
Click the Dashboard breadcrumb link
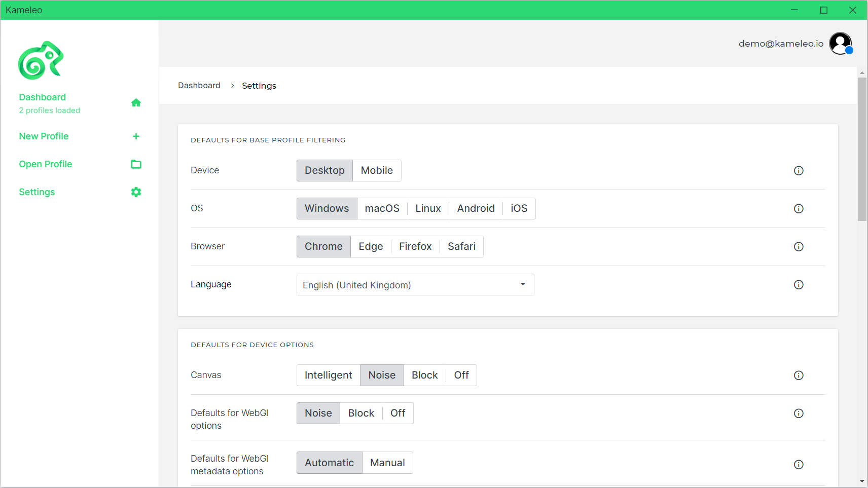click(199, 86)
